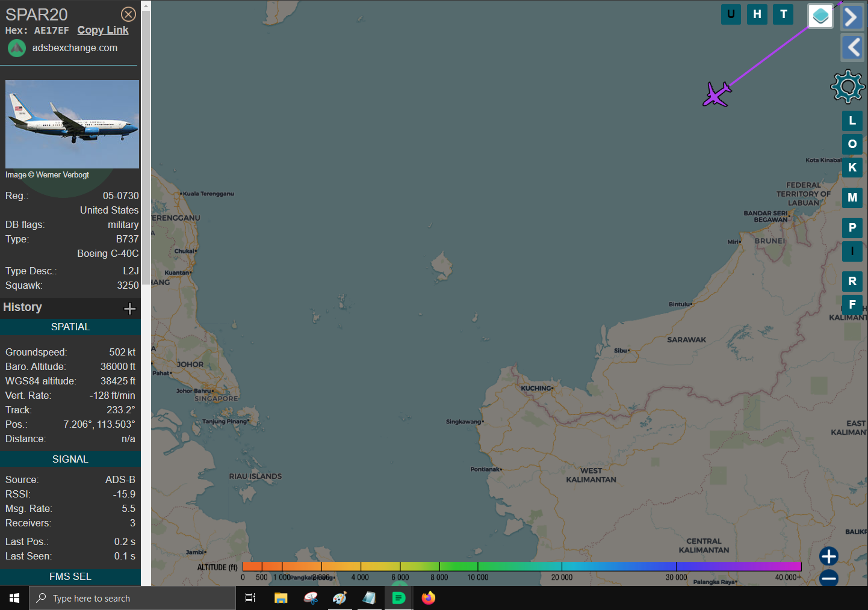Open Task View on the taskbar
This screenshot has height=610, width=868.
tap(250, 598)
